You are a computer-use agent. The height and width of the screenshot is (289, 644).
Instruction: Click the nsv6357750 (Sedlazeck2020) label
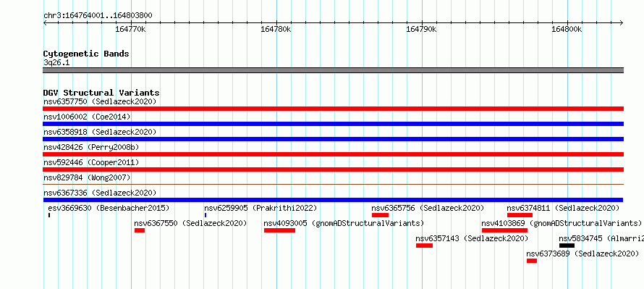[100, 101]
